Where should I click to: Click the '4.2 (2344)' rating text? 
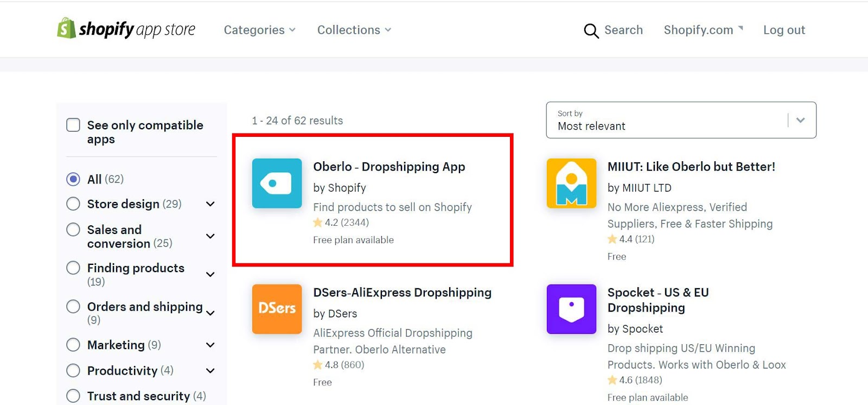[x=347, y=223]
